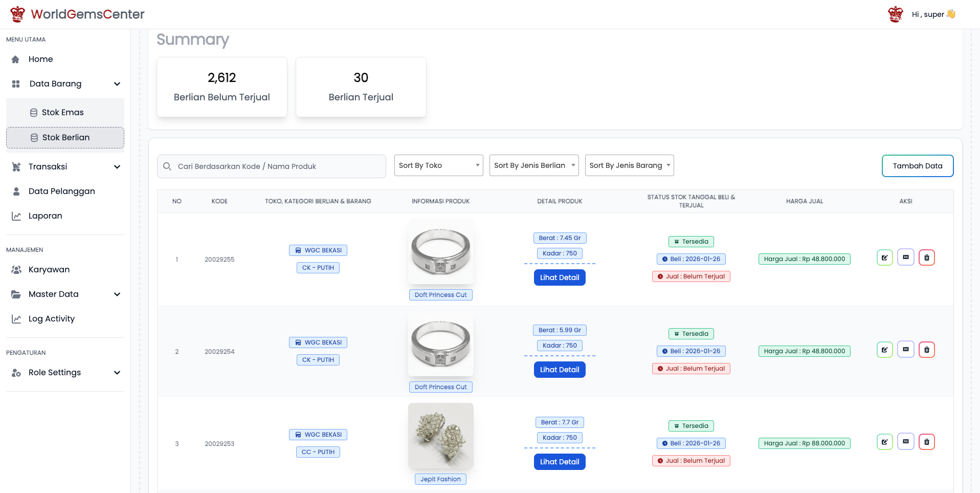The width and height of the screenshot is (980, 493).
Task: View details of the 7.45 Gr item
Action: [560, 277]
